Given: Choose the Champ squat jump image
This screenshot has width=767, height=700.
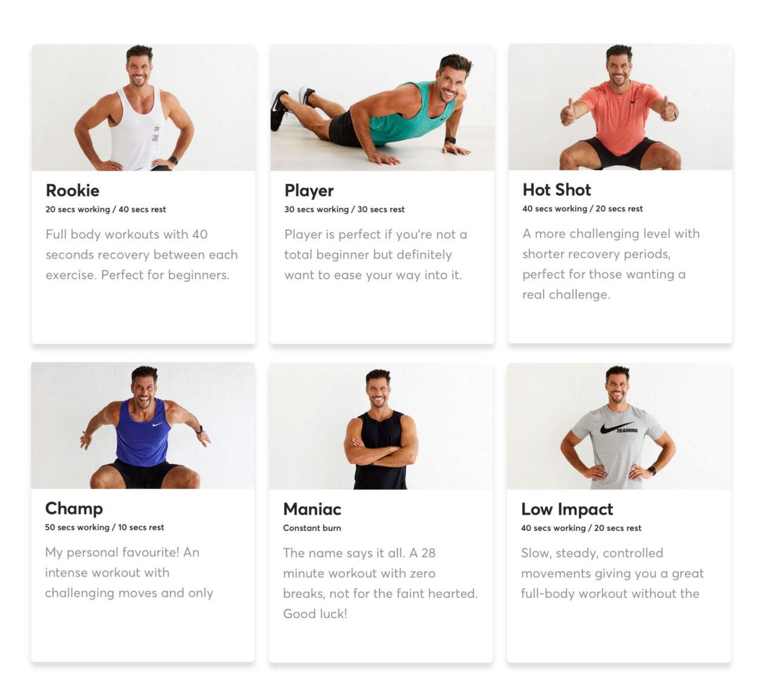Looking at the screenshot, I should point(143,425).
